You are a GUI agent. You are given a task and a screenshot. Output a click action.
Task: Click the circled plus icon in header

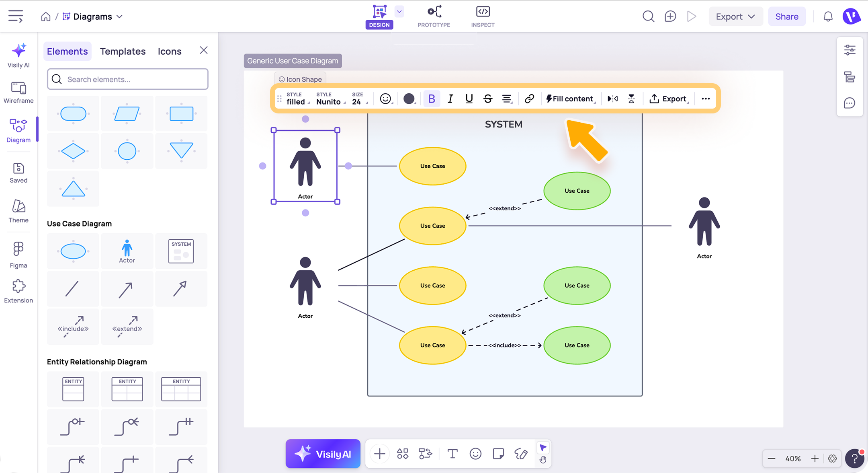click(x=670, y=16)
